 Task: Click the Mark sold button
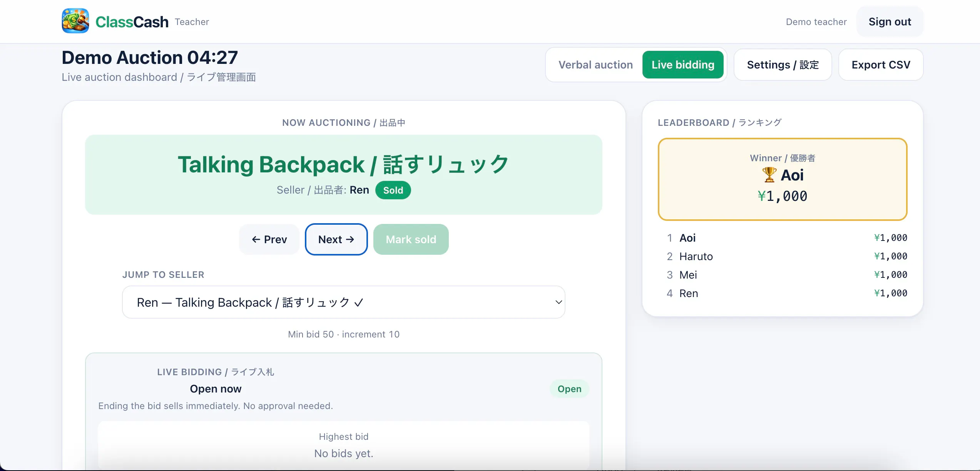coord(411,239)
